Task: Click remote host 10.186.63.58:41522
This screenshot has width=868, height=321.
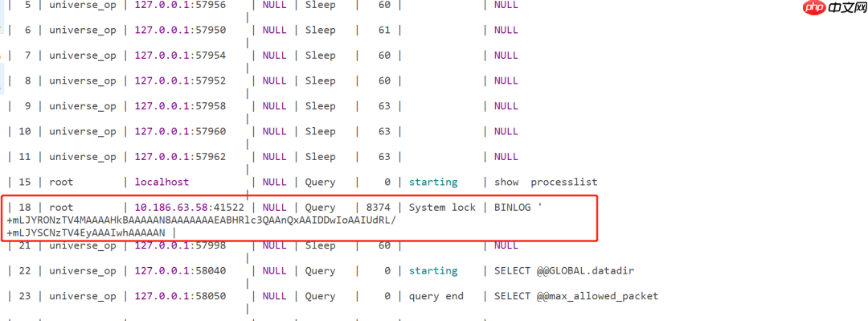Action: point(190,208)
